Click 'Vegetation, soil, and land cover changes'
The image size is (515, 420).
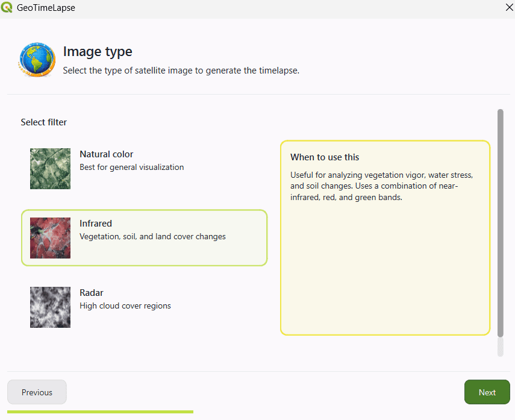click(x=153, y=237)
